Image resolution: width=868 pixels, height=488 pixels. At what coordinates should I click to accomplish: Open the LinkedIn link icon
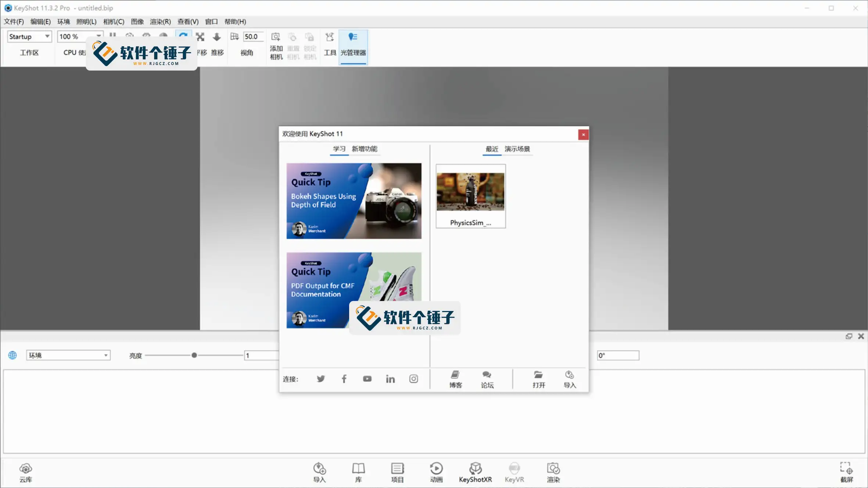(x=390, y=379)
